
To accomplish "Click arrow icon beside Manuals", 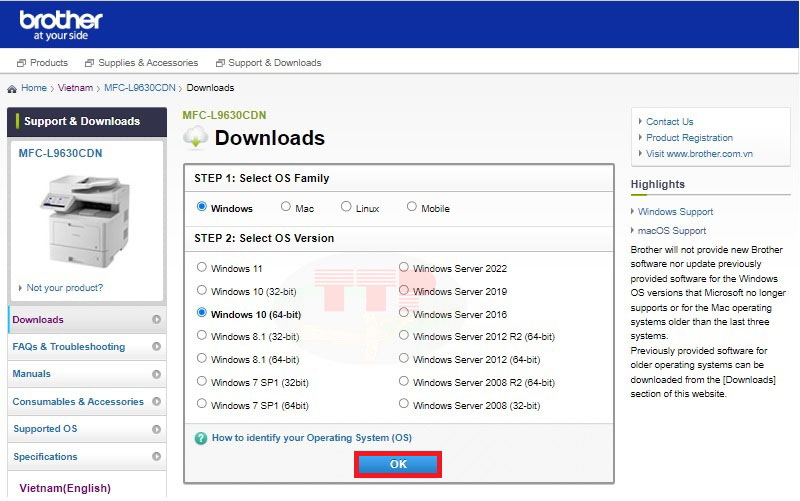I will 156,374.
